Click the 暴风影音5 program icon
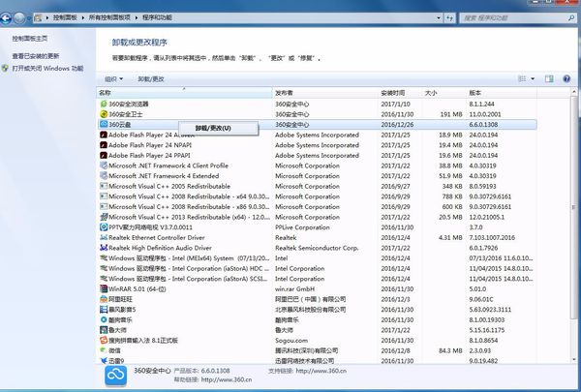Image resolution: width=581 pixels, height=392 pixels. (104, 310)
